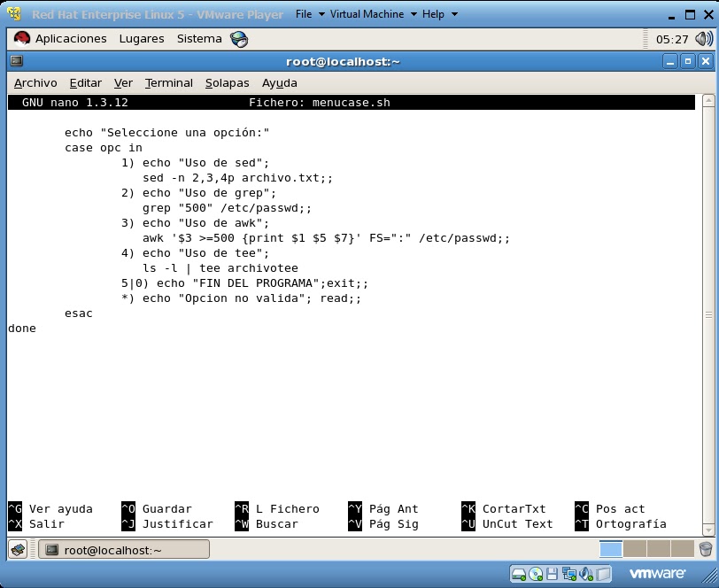
Task: Click the '^V Pág Sig' shortcut label
Action: pyautogui.click(x=383, y=523)
